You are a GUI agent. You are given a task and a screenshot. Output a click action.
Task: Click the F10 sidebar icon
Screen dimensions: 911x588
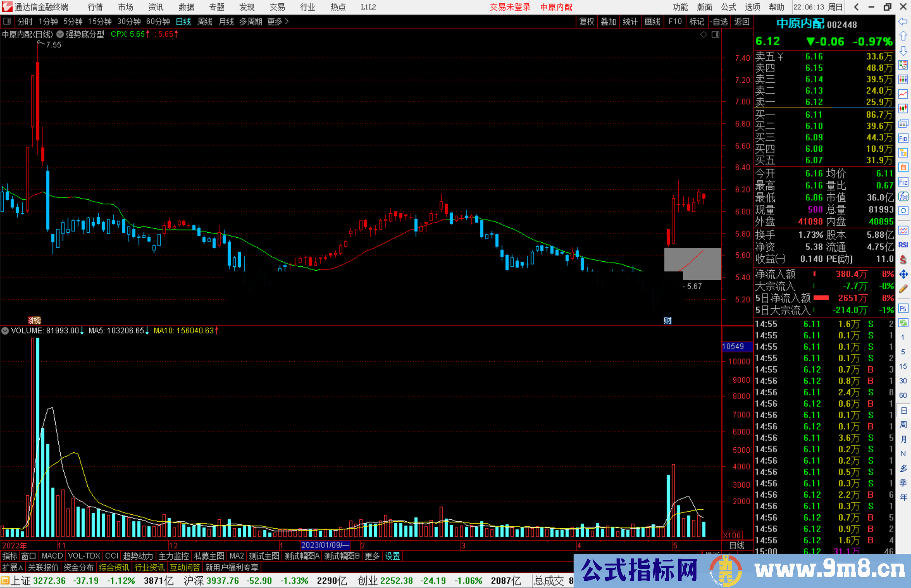(x=903, y=138)
